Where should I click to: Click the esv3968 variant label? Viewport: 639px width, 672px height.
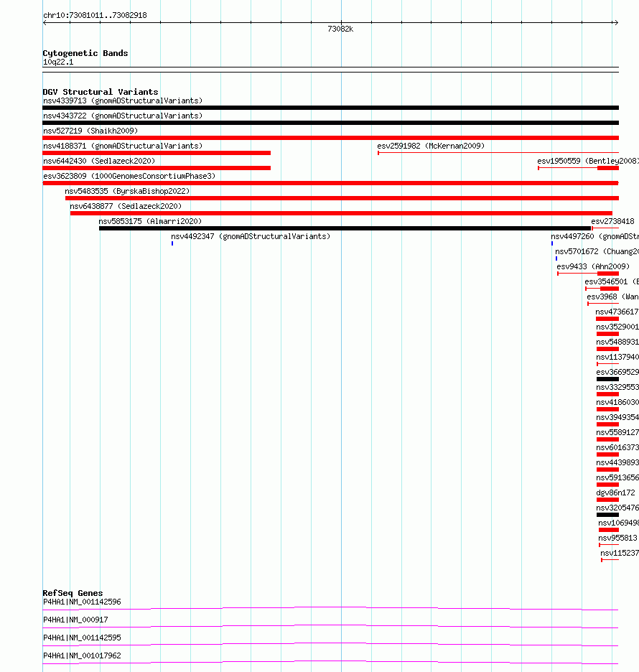click(x=613, y=297)
